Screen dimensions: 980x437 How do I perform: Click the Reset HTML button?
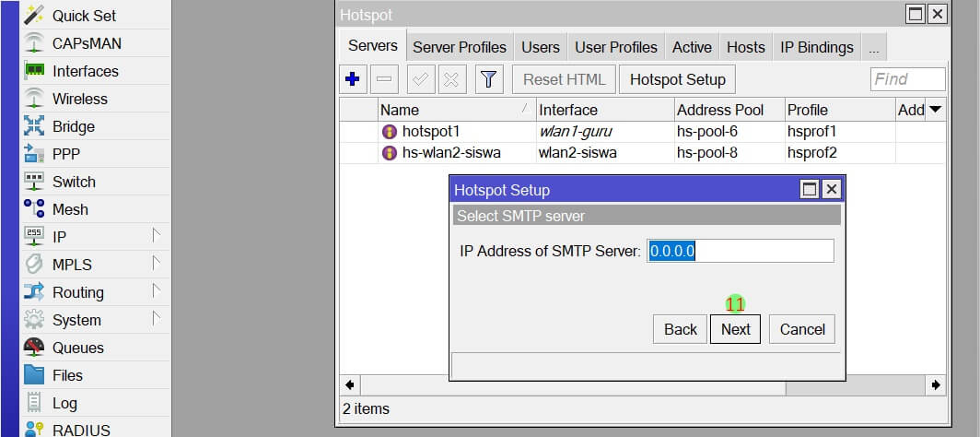pos(564,79)
